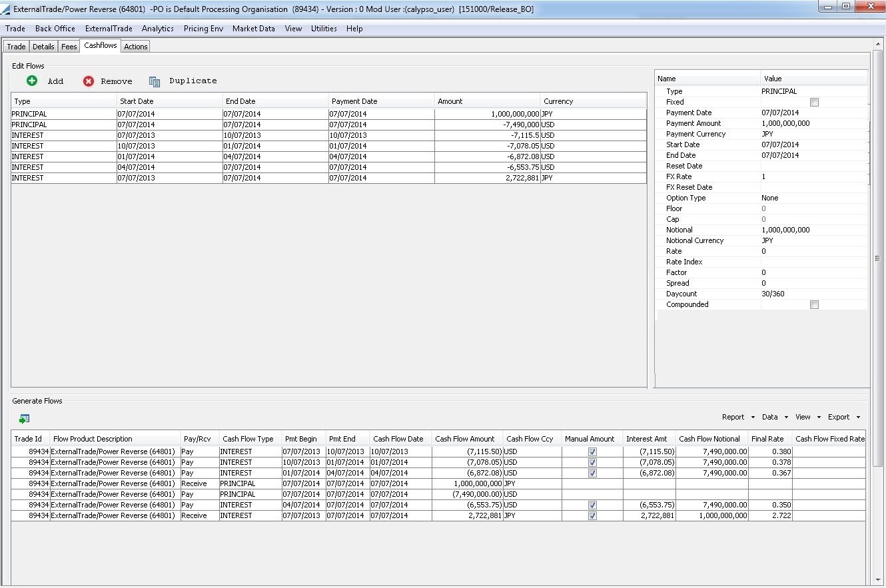The width and height of the screenshot is (886, 588).
Task: Switch to the Trade tab
Action: click(16, 47)
